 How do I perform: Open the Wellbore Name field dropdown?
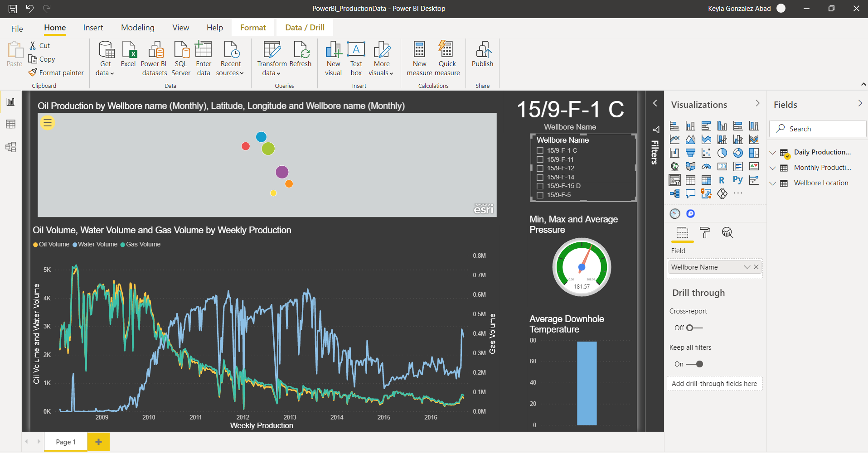746,267
